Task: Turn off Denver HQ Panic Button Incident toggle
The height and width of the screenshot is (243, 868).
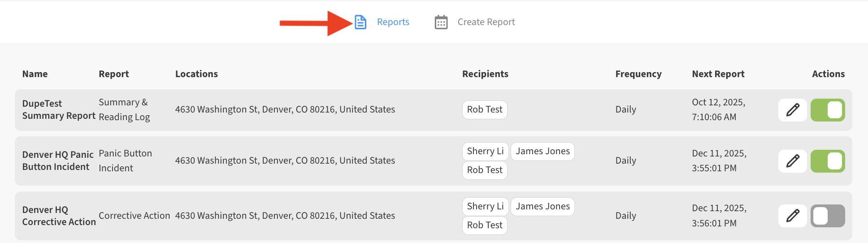Action: point(827,161)
